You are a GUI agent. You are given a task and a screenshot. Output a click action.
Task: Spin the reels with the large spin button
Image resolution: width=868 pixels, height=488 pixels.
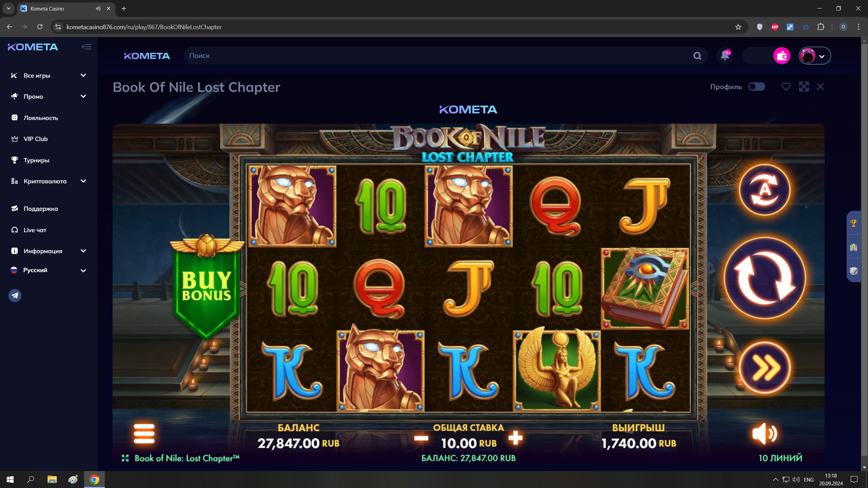point(765,278)
